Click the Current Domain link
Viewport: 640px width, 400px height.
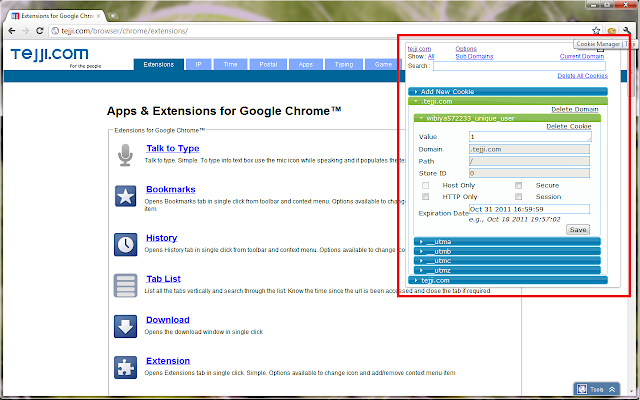[582, 56]
